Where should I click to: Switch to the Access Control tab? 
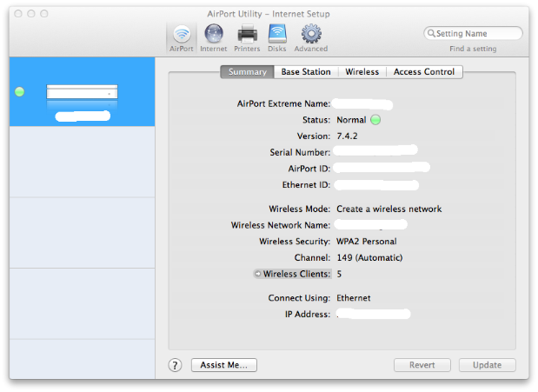coord(424,72)
